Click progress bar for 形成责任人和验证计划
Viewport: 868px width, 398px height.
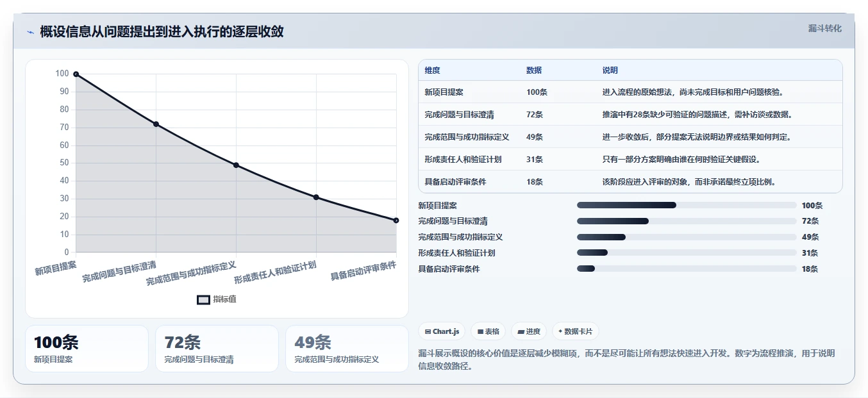point(687,253)
